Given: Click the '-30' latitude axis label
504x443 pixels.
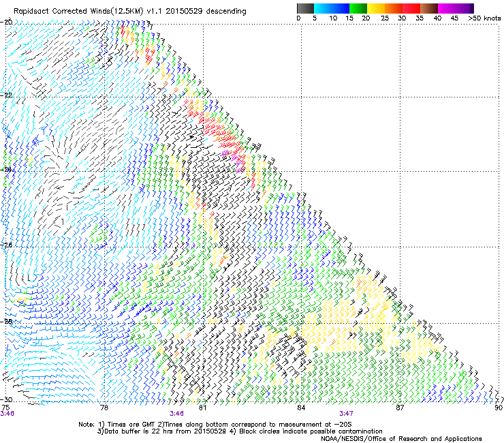Looking at the screenshot, I should [6, 399].
